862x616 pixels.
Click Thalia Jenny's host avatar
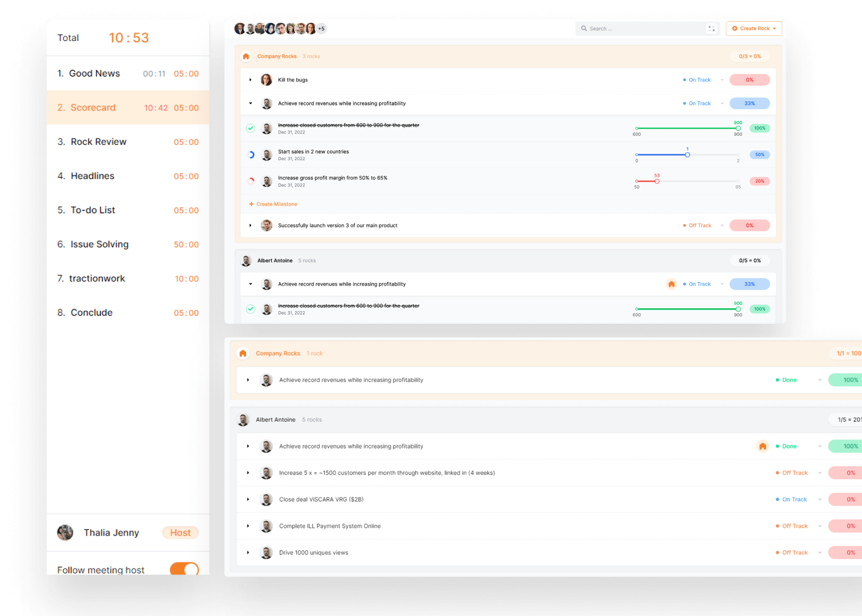[x=66, y=533]
